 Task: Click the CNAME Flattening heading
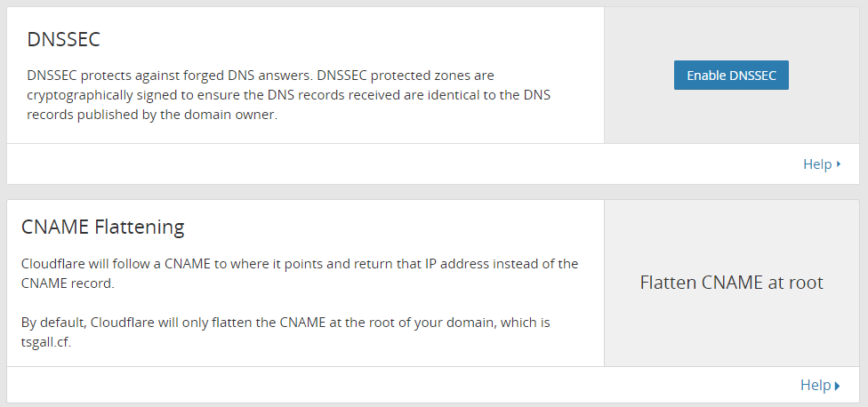point(103,227)
